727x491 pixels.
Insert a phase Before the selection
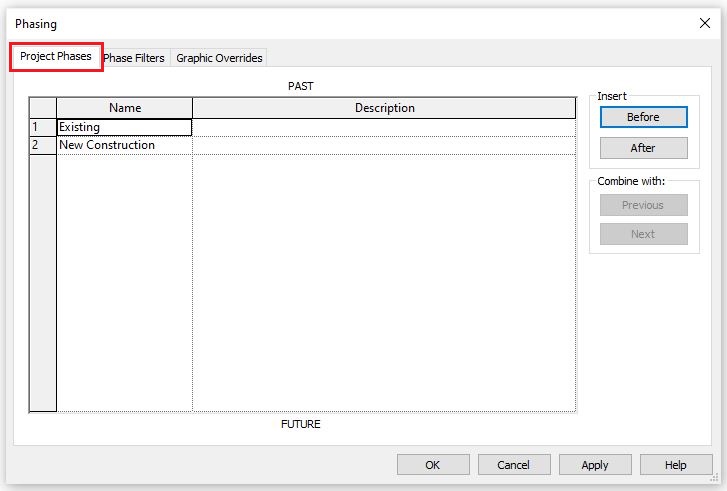click(643, 117)
